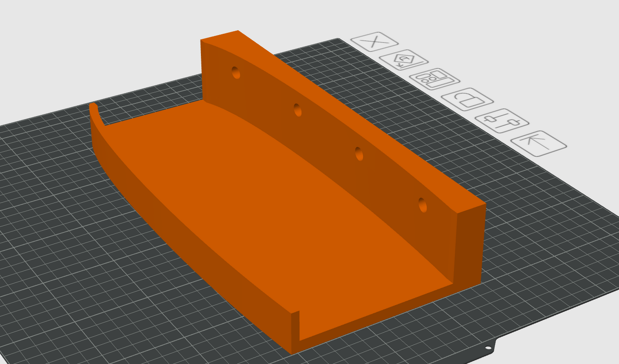Click the small circle marker at the plate corner
619x364 pixels.
(489, 348)
